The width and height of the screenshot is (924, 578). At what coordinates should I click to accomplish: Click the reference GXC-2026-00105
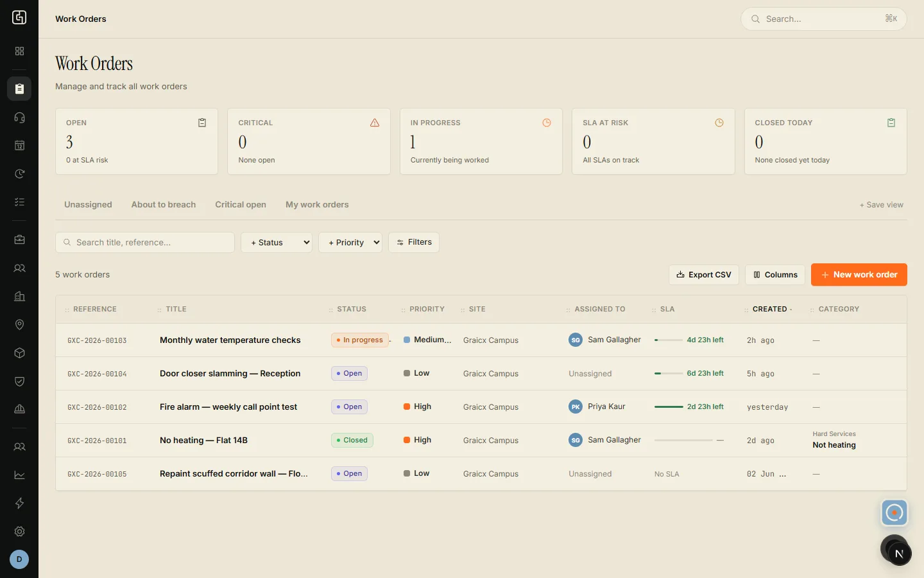[97, 474]
